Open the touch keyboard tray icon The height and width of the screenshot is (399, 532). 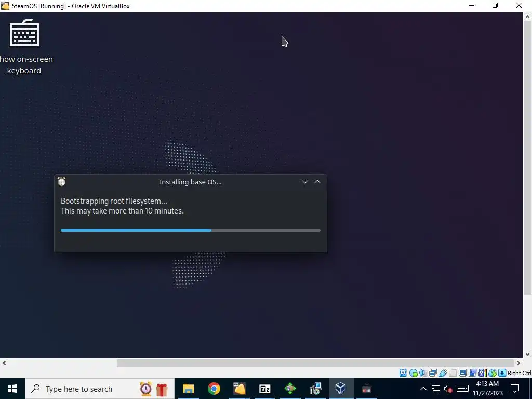coord(462,389)
